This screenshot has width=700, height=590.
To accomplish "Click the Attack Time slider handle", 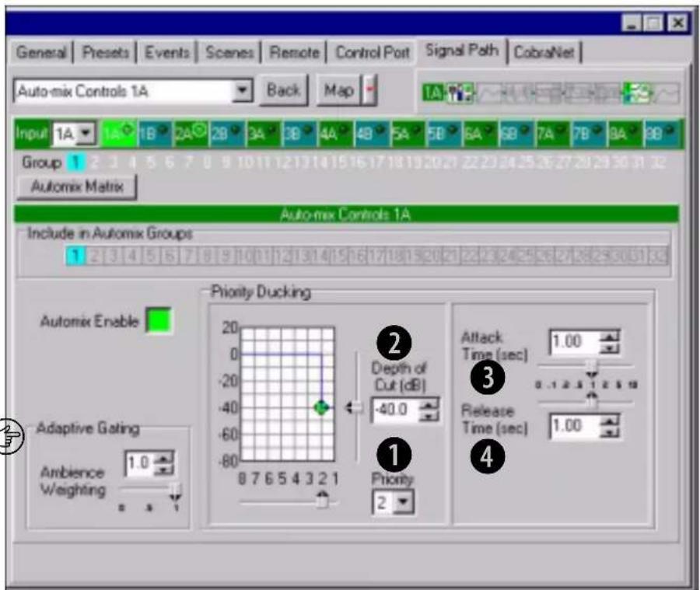I will tap(592, 367).
